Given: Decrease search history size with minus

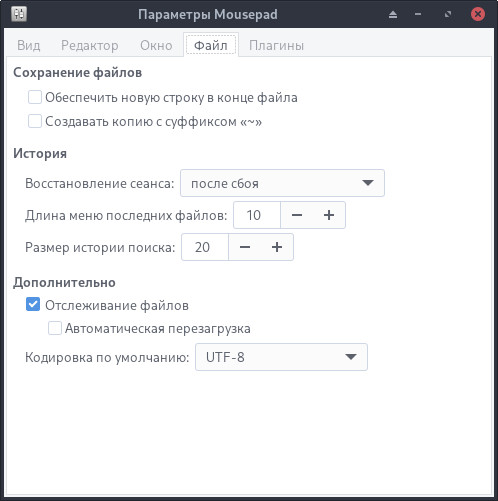Looking at the screenshot, I should (x=245, y=247).
